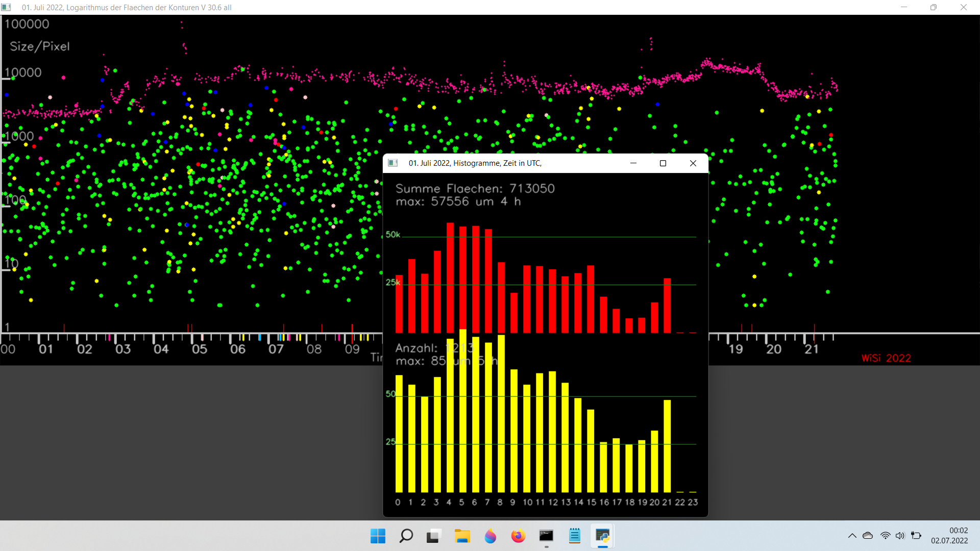The width and height of the screenshot is (980, 551).
Task: Open taskbar Search magnifier
Action: (406, 536)
